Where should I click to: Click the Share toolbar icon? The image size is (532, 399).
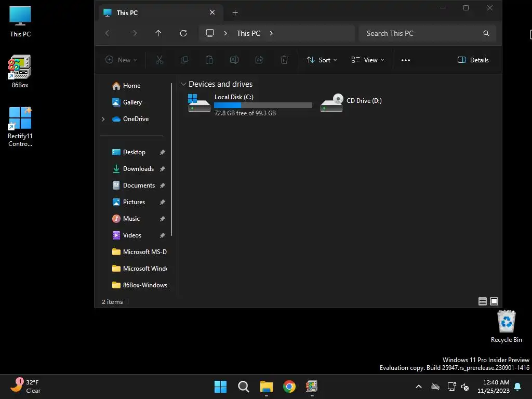[x=259, y=60]
